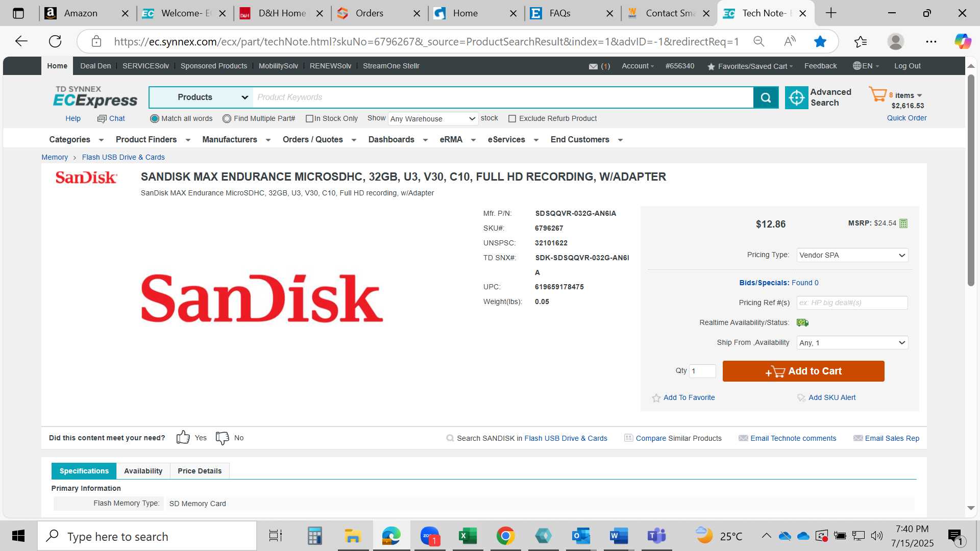Open Chrome from the taskbar
This screenshot has height=551, width=980.
click(505, 536)
